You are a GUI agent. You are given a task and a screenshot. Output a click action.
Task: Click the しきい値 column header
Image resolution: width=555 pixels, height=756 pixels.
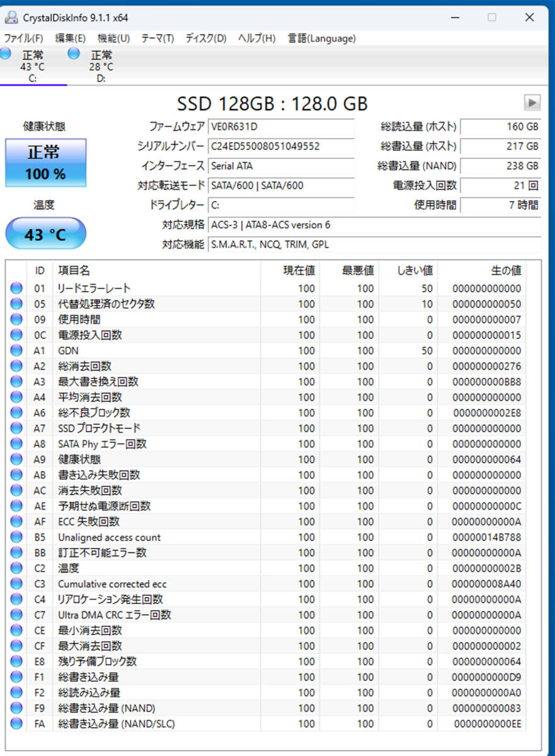pyautogui.click(x=408, y=270)
